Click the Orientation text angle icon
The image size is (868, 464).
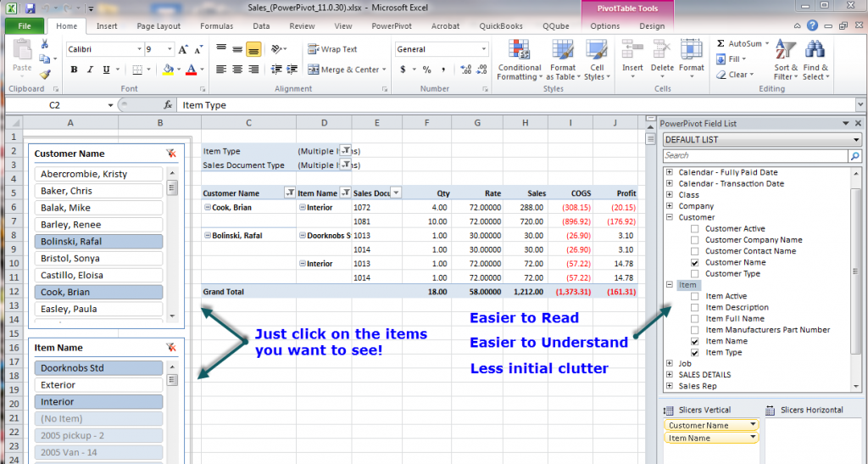[277, 49]
